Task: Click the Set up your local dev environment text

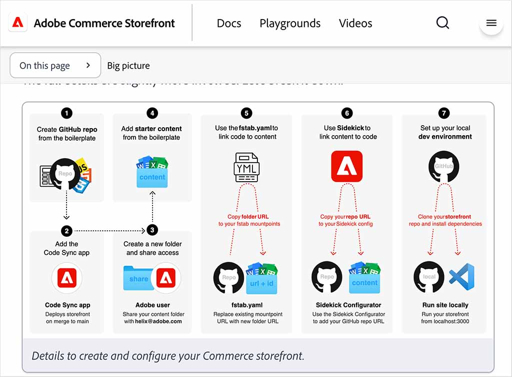Action: pos(445,132)
